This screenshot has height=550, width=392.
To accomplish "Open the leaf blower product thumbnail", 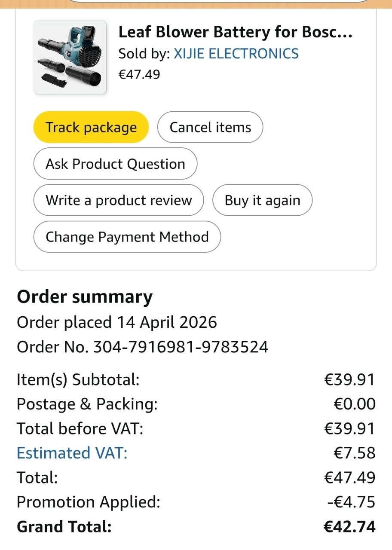I will coord(70,57).
